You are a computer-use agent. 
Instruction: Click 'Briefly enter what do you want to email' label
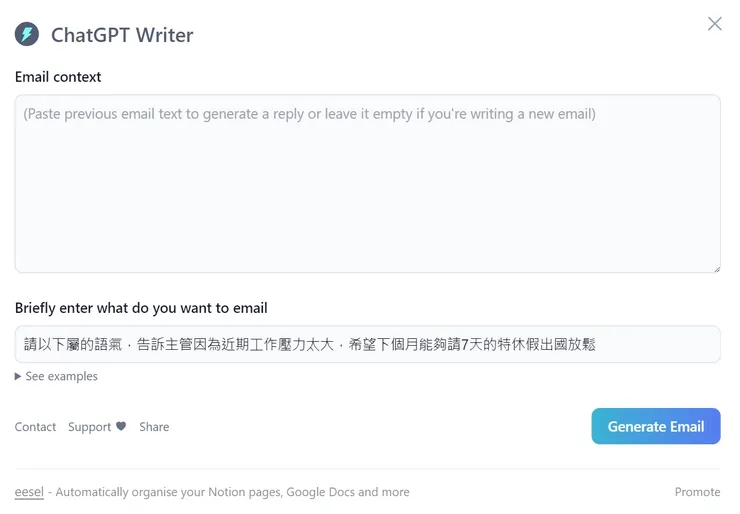[141, 308]
